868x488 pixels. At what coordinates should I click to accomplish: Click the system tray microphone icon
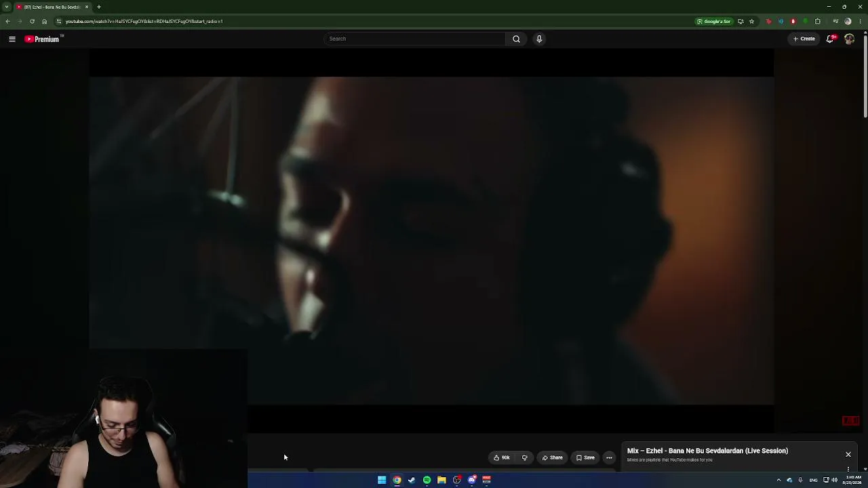800,480
